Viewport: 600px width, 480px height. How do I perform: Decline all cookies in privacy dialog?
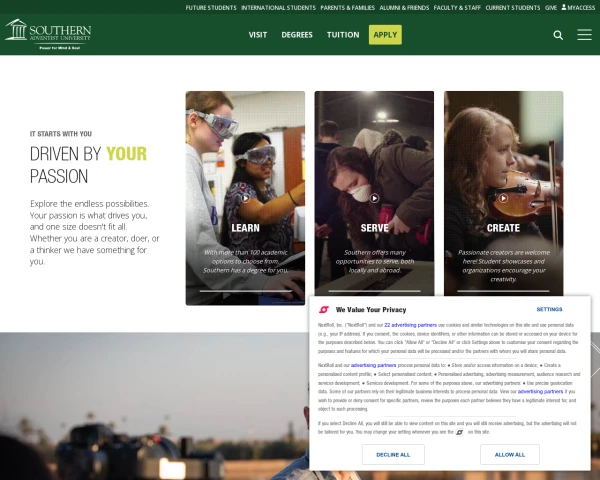point(393,454)
